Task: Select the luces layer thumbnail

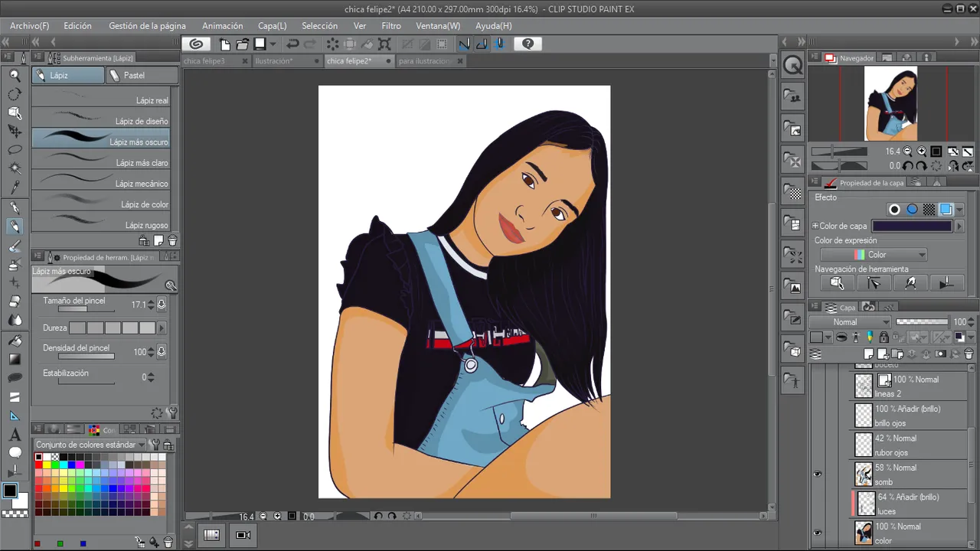Action: coord(866,503)
